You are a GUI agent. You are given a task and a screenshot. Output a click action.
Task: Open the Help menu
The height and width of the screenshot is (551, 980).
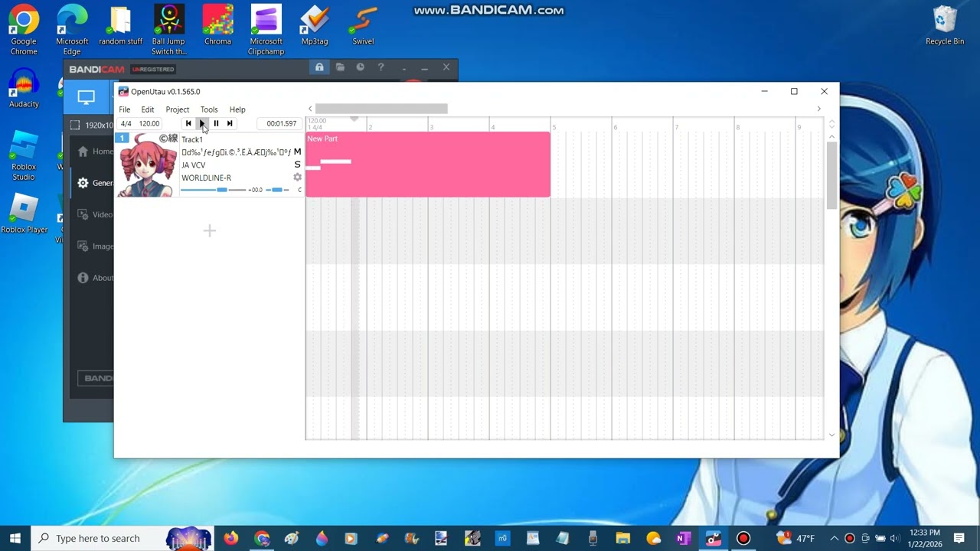(237, 109)
